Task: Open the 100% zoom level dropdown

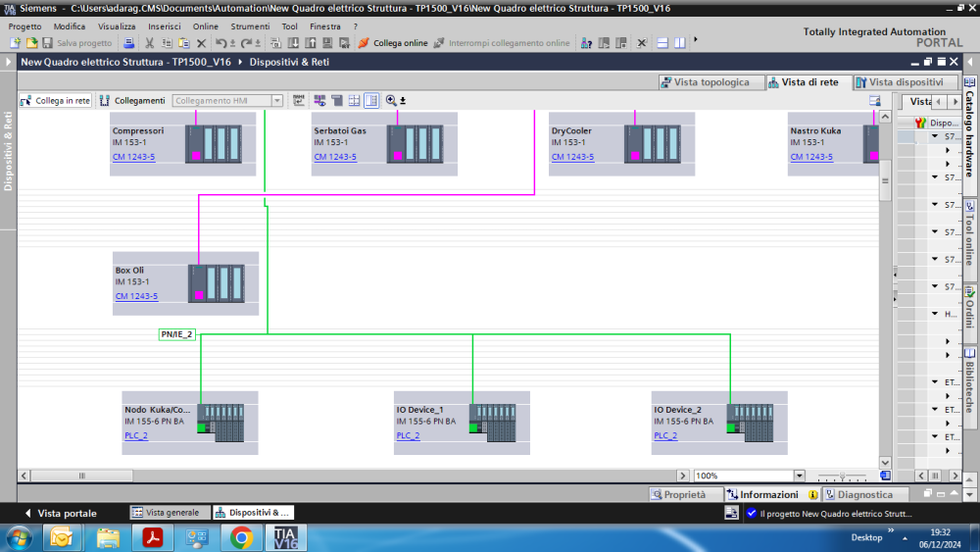Action: [799, 476]
